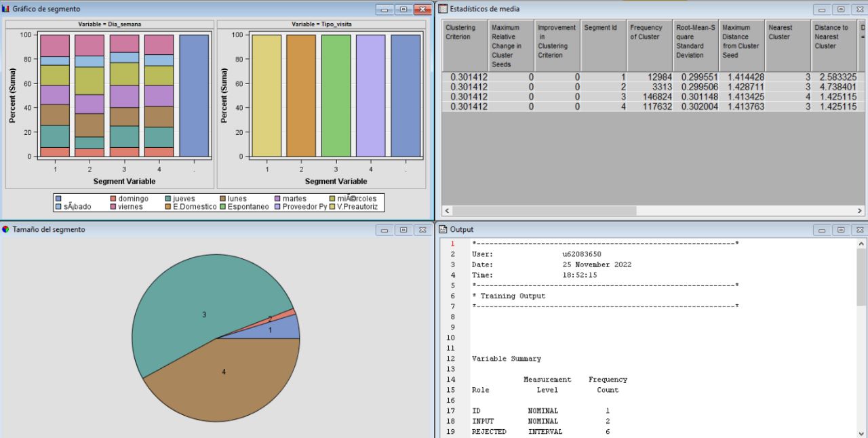Image resolution: width=868 pixels, height=438 pixels.
Task: Click the Espontaneo legend color swatch
Action: tap(222, 207)
